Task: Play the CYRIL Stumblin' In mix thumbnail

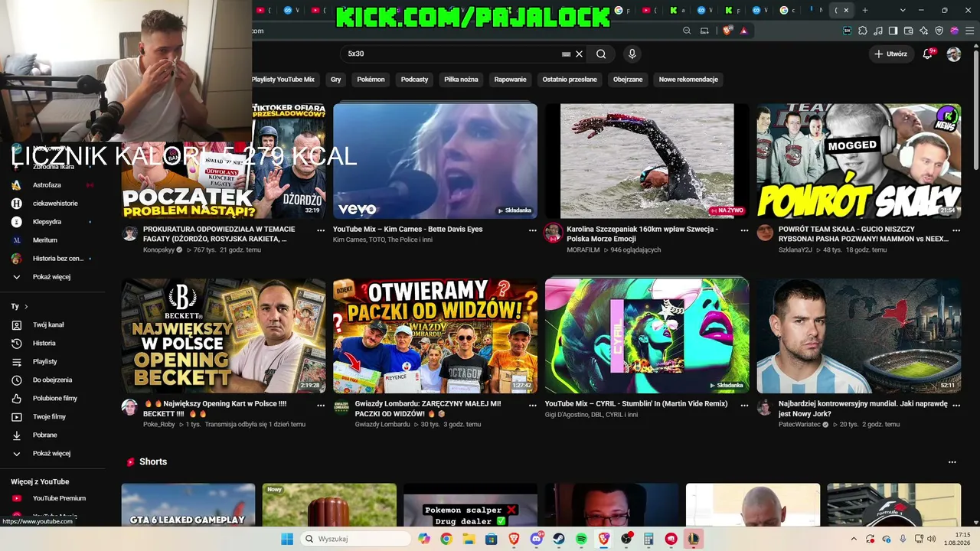Action: pyautogui.click(x=647, y=336)
